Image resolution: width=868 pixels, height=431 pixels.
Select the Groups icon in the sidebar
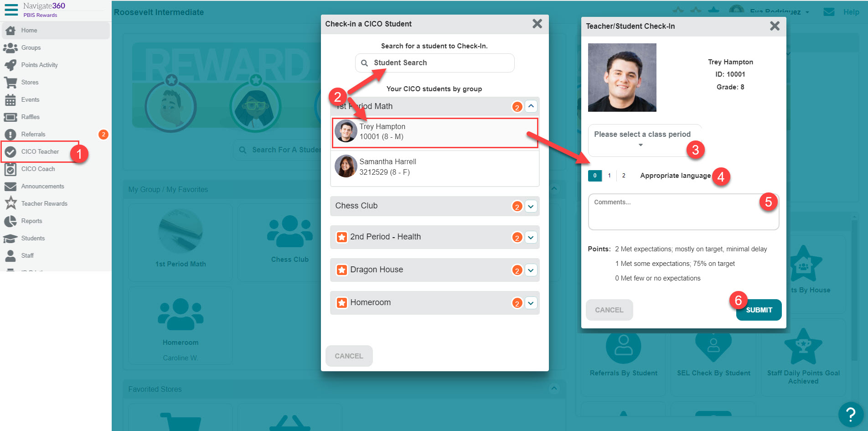pos(11,47)
